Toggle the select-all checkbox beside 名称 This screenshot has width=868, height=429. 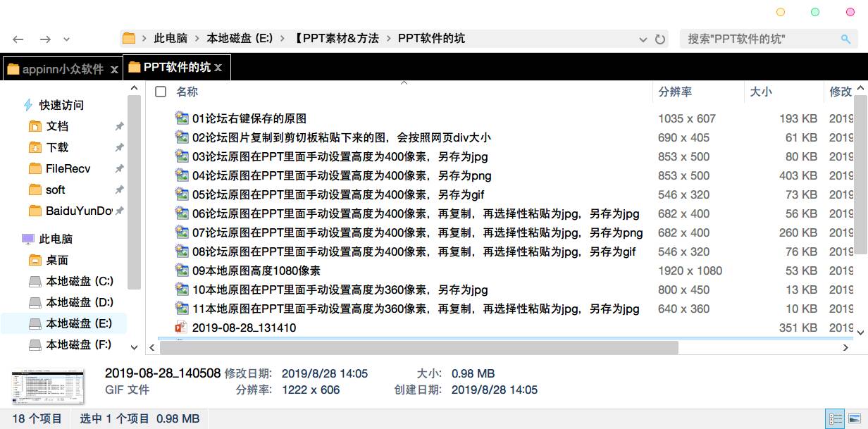(x=161, y=92)
